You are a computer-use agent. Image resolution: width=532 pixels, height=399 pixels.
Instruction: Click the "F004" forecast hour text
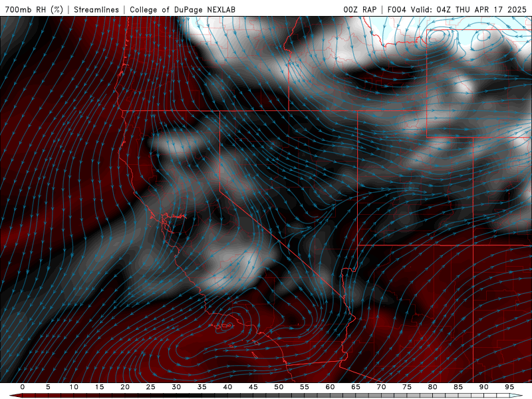click(x=396, y=9)
